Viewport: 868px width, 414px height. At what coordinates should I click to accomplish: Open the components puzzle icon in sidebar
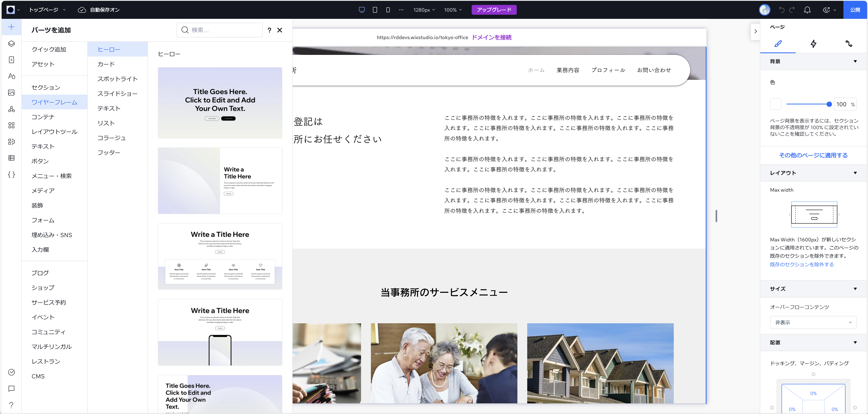[11, 142]
